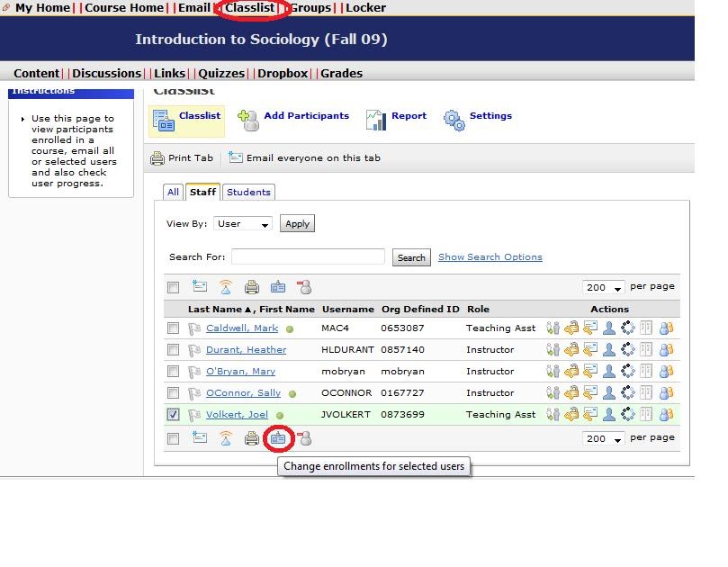
Task: Switch to the All tab
Action: 173,193
